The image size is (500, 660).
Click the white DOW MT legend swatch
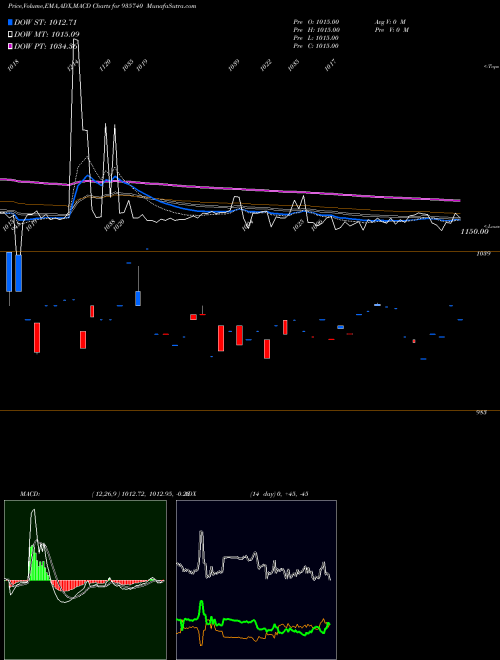click(10, 34)
